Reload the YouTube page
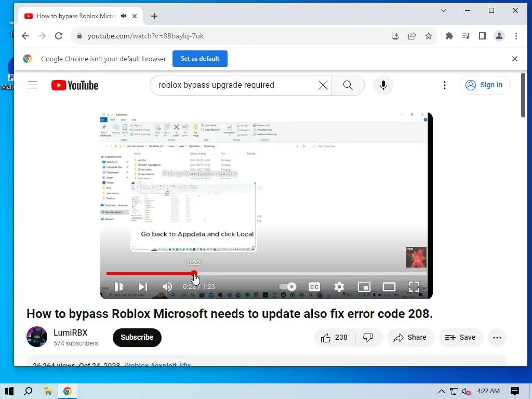The width and height of the screenshot is (532, 399). point(59,36)
